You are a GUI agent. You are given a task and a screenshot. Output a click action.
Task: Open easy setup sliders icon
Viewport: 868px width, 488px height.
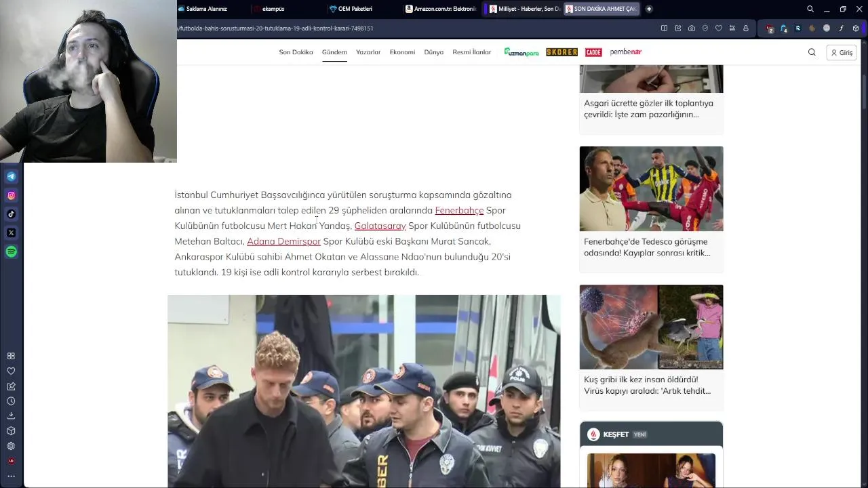pos(732,28)
